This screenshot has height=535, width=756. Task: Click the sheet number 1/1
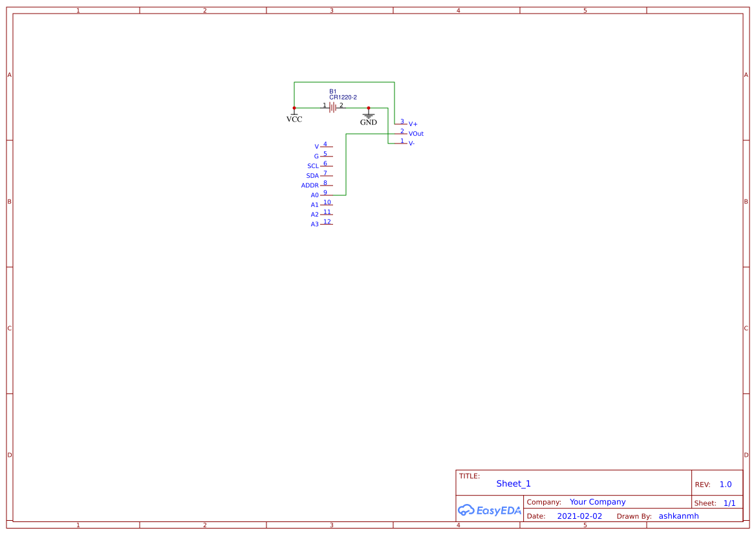click(729, 503)
